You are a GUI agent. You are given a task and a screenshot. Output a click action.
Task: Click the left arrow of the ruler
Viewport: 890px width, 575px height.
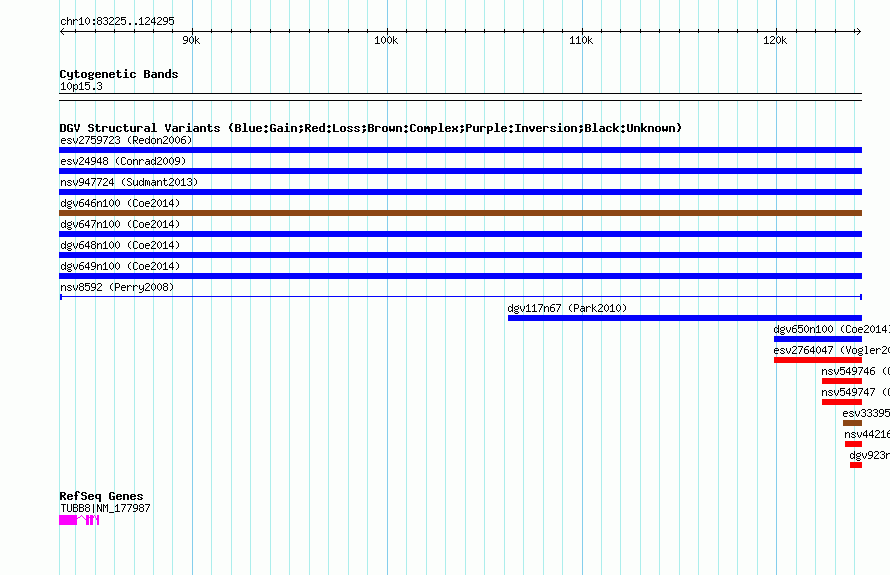pyautogui.click(x=62, y=31)
